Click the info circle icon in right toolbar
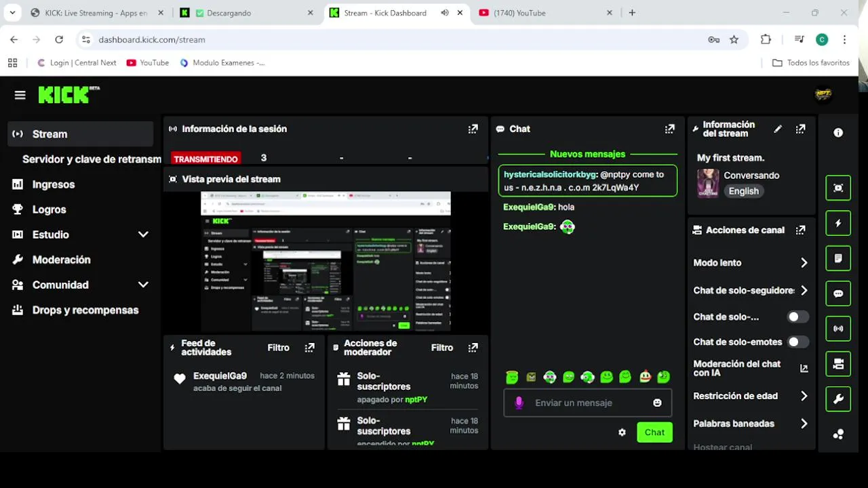Screen dimensions: 868x488 pyautogui.click(x=838, y=133)
